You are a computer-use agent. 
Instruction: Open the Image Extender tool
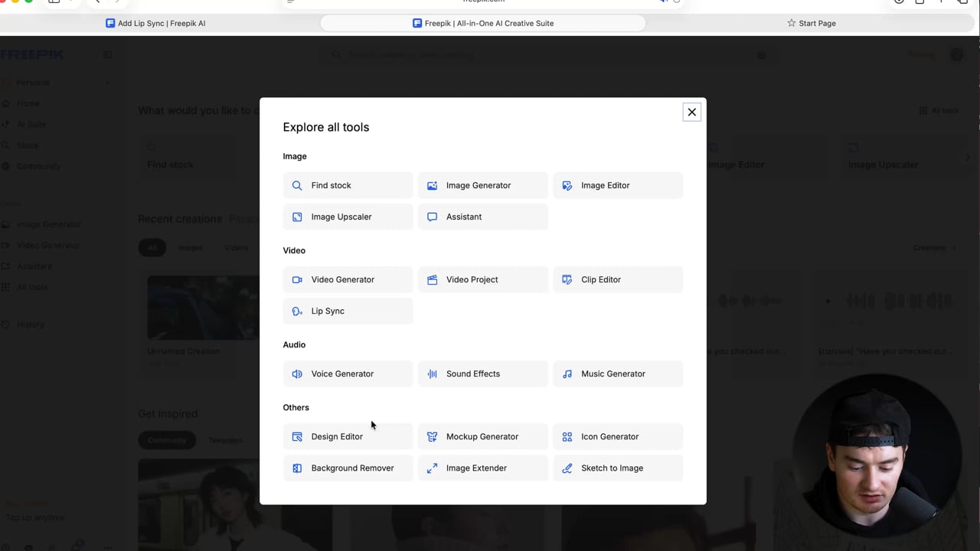click(x=482, y=468)
